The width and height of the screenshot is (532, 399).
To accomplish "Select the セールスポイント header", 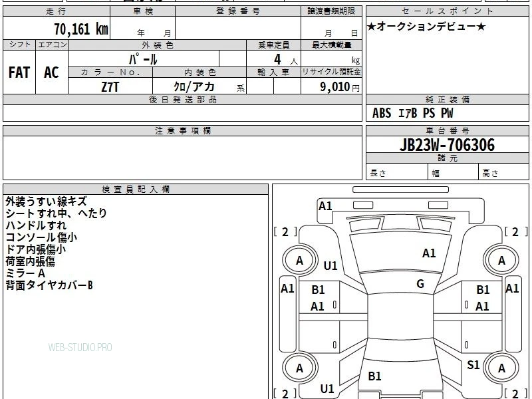I will [447, 11].
